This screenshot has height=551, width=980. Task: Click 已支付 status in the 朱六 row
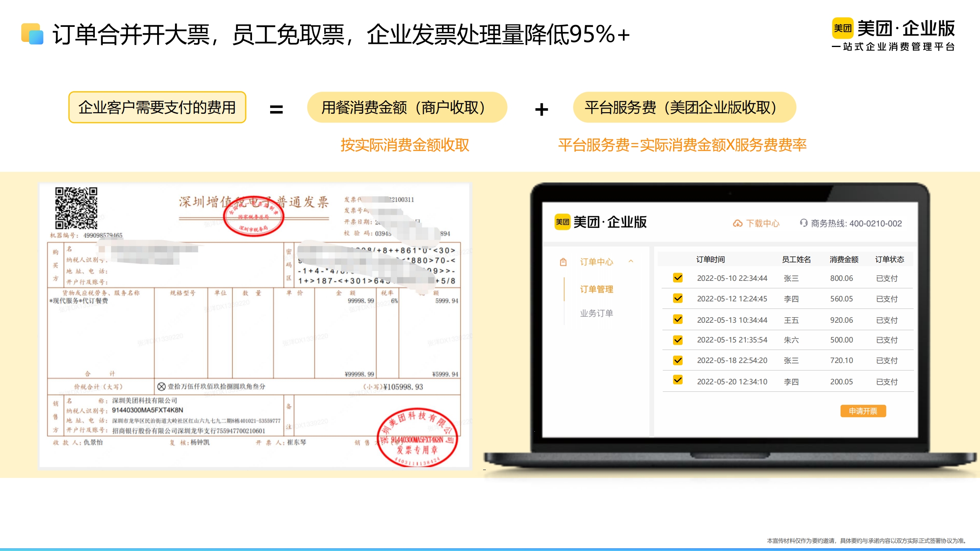887,340
